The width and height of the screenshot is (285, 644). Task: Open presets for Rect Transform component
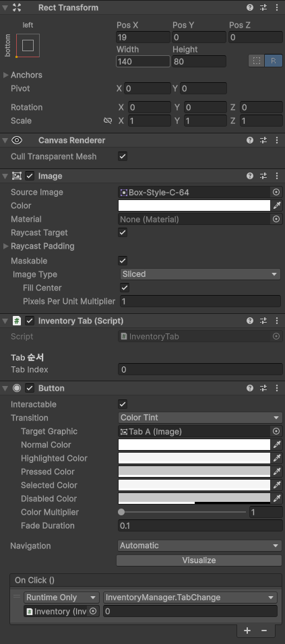point(263,7)
